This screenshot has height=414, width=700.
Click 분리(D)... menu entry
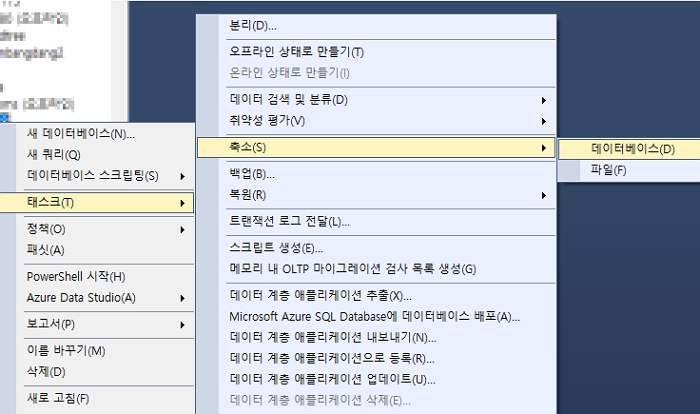coord(253,25)
